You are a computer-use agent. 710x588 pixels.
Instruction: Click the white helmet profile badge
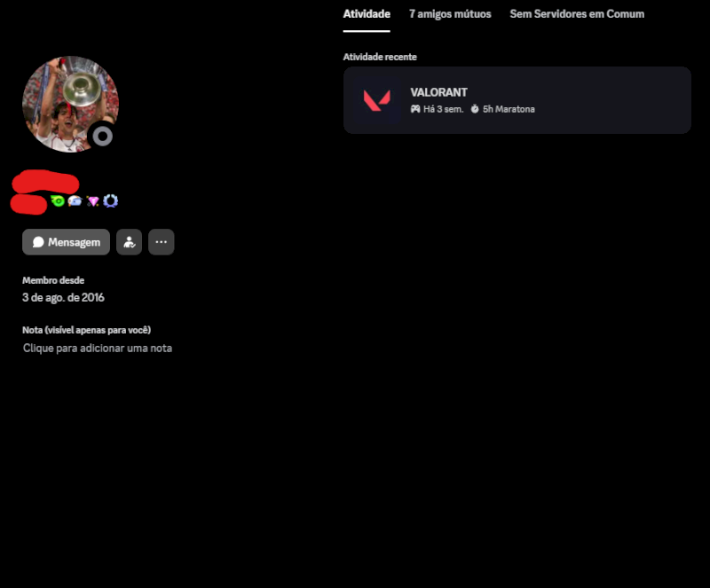[x=75, y=201]
